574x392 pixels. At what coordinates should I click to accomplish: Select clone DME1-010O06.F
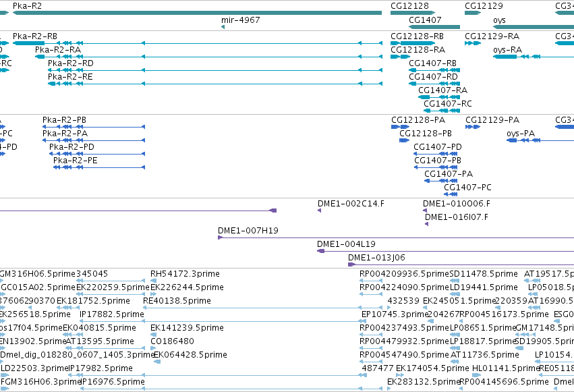pos(457,204)
